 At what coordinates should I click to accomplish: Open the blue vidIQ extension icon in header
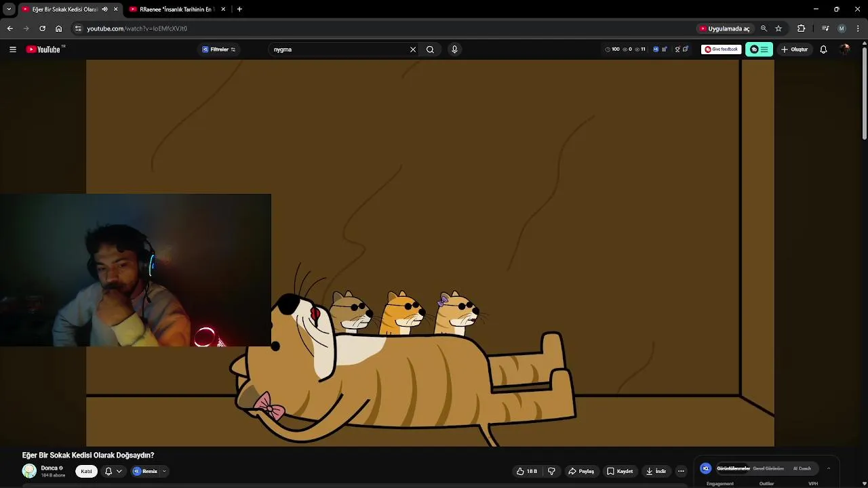[x=656, y=49]
